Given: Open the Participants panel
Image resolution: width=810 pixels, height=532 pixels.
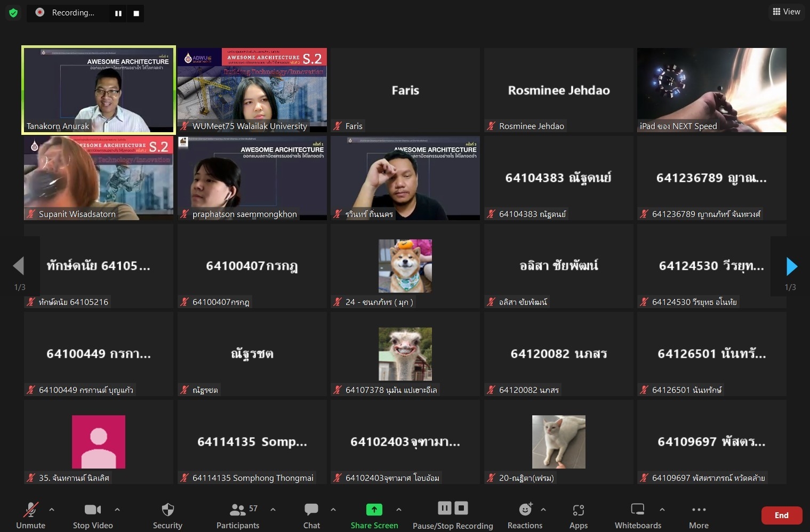Looking at the screenshot, I should click(238, 515).
